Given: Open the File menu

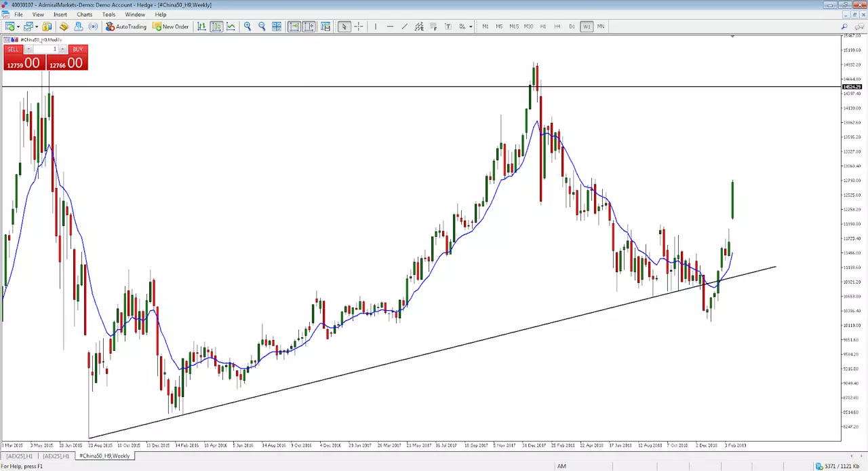Looking at the screenshot, I should (19, 14).
